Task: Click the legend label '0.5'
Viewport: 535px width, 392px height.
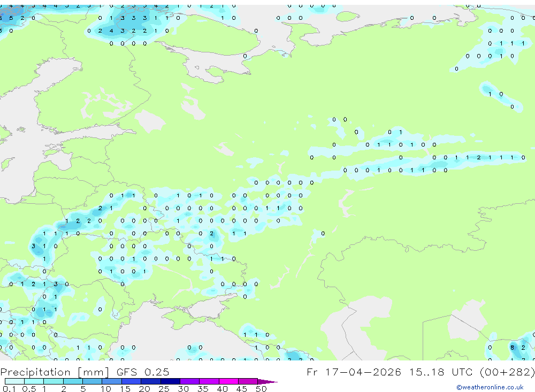Action: point(29,389)
